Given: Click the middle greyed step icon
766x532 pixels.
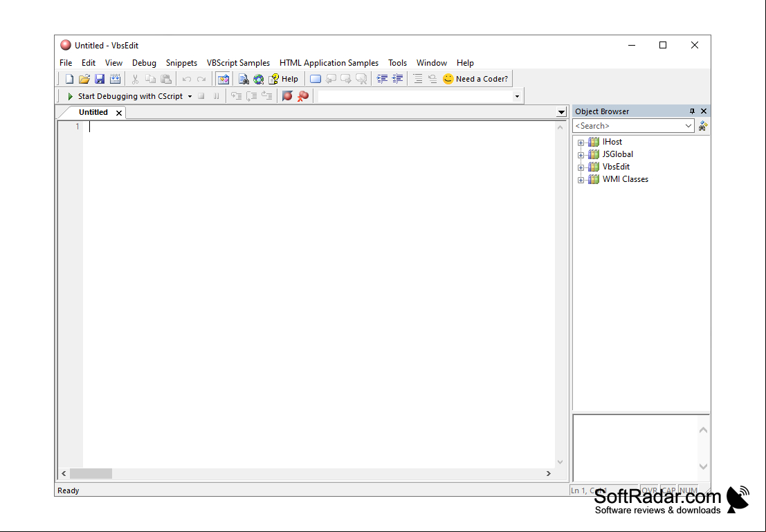Looking at the screenshot, I should 252,96.
